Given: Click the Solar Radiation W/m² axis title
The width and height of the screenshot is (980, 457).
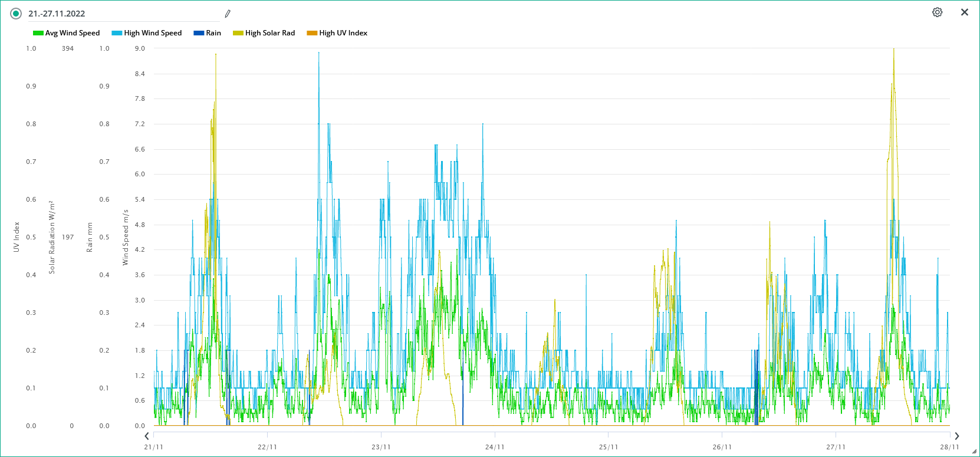Looking at the screenshot, I should [52, 237].
